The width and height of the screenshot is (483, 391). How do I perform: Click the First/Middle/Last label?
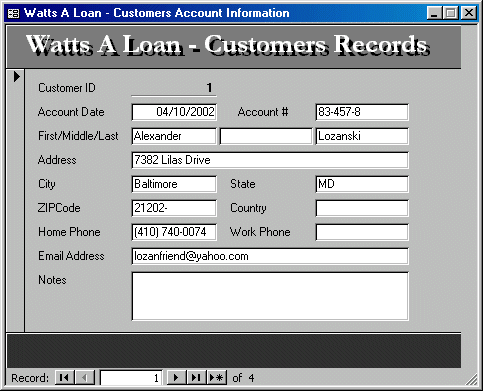click(78, 136)
